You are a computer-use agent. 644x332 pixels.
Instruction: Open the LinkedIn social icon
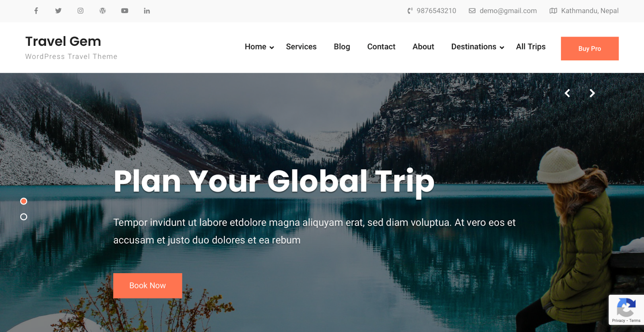(x=147, y=11)
